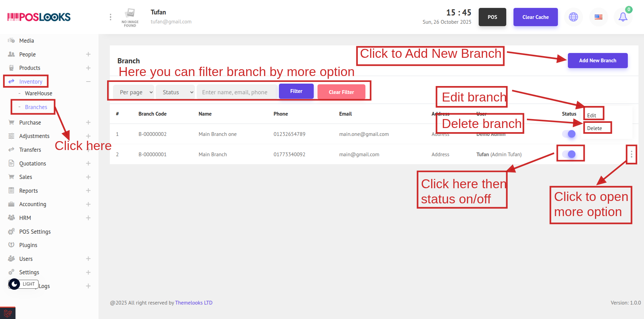The width and height of the screenshot is (644, 319).
Task: Select Edit from the row options menu
Action: tap(592, 116)
